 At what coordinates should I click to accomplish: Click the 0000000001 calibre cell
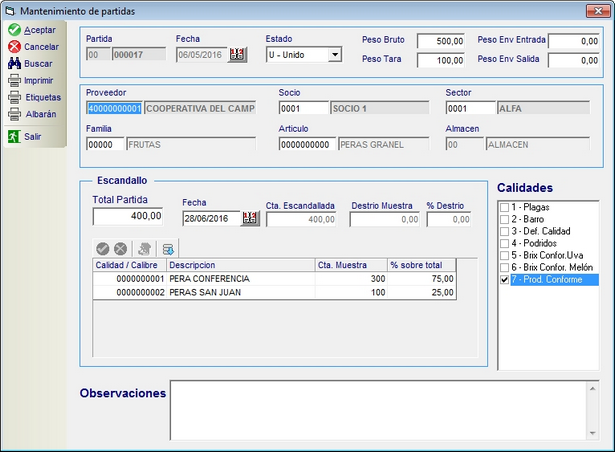tap(130, 279)
